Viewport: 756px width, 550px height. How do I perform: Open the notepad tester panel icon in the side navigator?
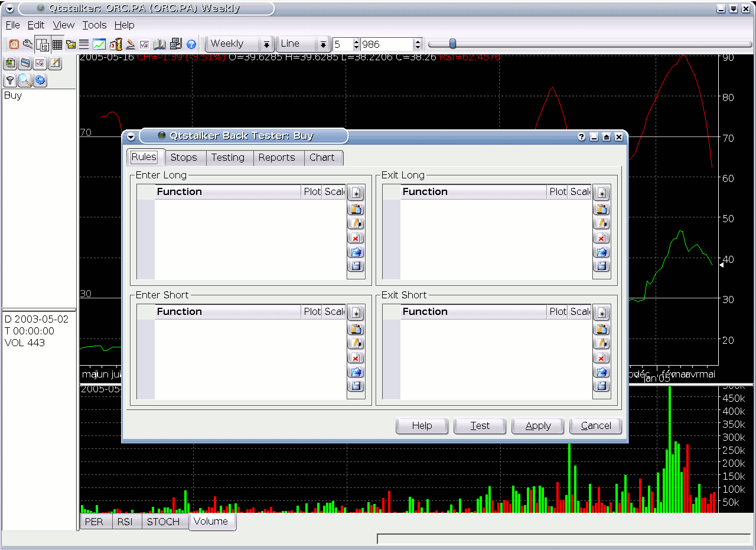click(x=55, y=63)
